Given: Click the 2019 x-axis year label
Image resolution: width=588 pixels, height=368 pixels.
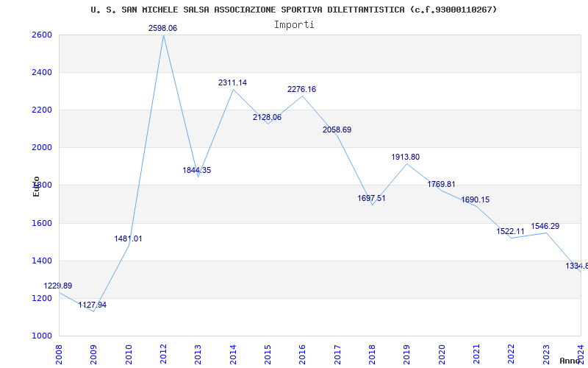Looking at the screenshot, I should click(407, 355).
